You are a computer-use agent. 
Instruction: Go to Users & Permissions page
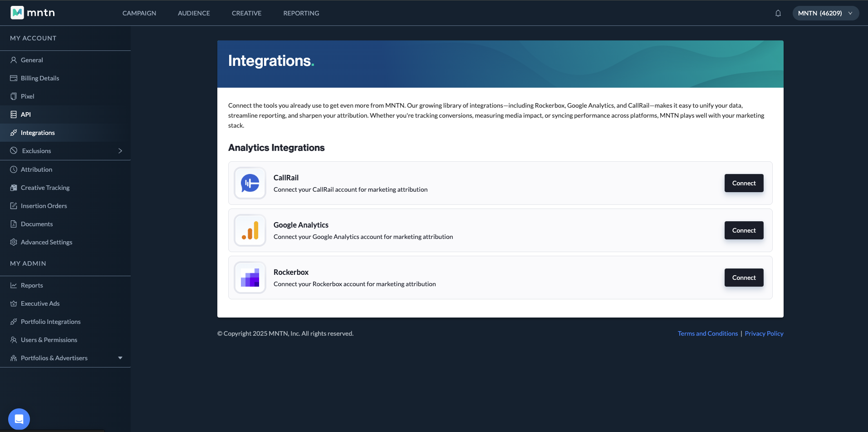click(x=49, y=340)
